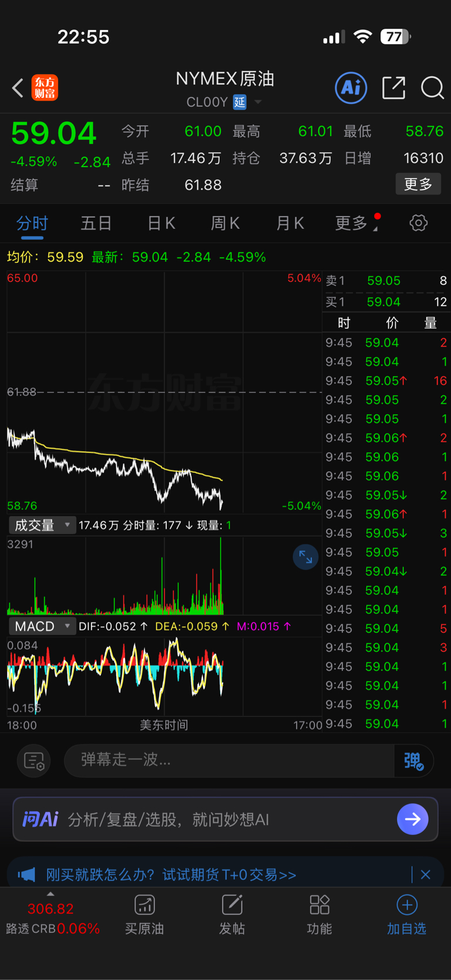The width and height of the screenshot is (451, 980).
Task: Tap the share export icon
Action: click(x=393, y=88)
